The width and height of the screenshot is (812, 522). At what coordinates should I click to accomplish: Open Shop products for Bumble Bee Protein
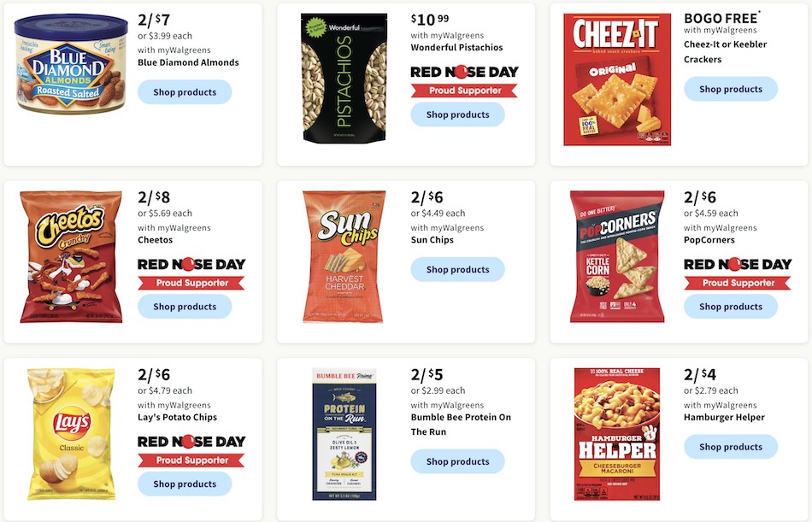pyautogui.click(x=457, y=461)
